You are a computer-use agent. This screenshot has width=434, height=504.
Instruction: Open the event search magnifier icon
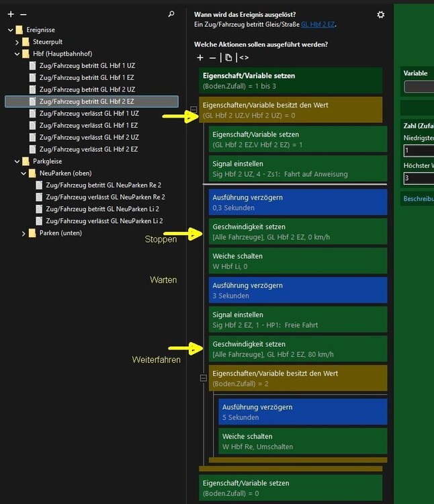click(x=171, y=14)
